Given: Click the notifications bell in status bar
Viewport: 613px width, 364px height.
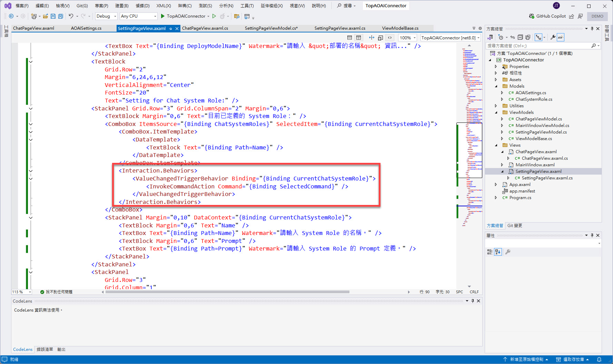Looking at the screenshot, I should 599,360.
